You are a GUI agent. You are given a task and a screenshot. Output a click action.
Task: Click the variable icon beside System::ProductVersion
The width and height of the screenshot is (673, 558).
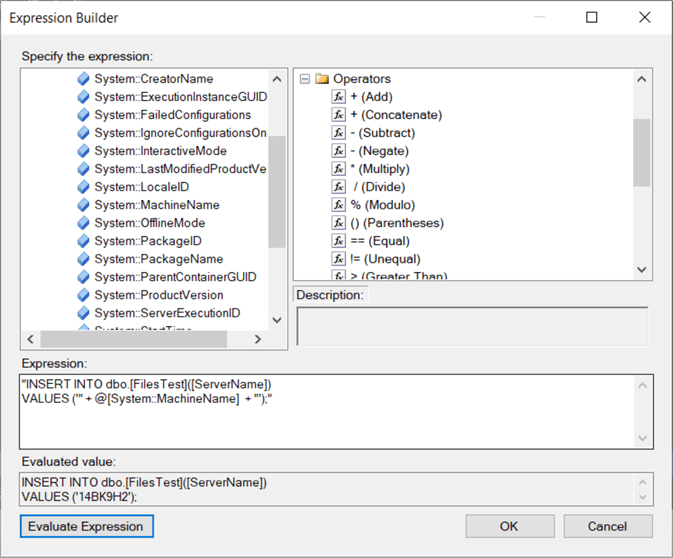(x=83, y=295)
